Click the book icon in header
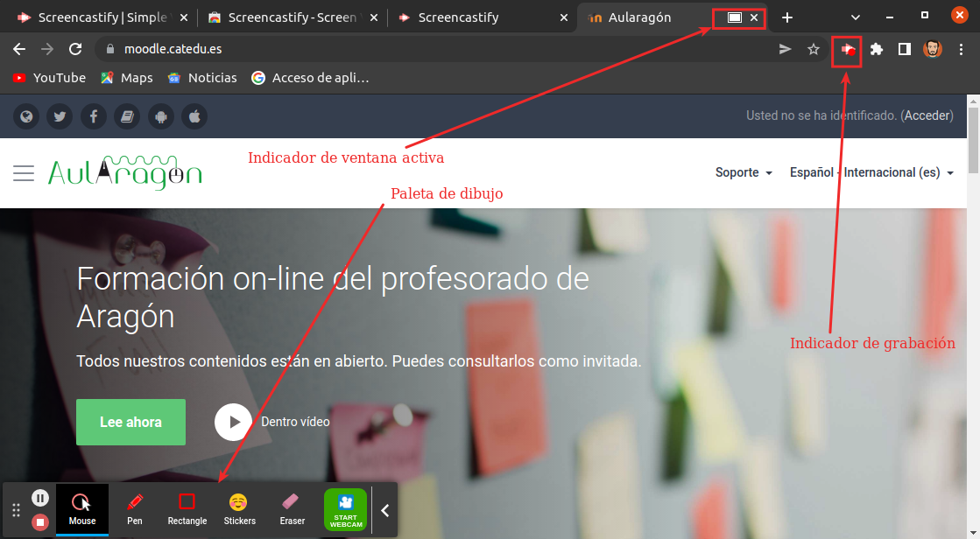 point(128,116)
